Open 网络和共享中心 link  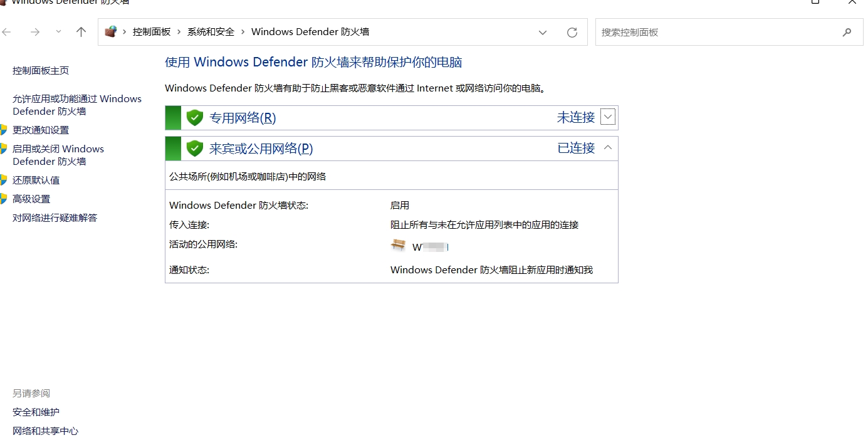point(45,431)
